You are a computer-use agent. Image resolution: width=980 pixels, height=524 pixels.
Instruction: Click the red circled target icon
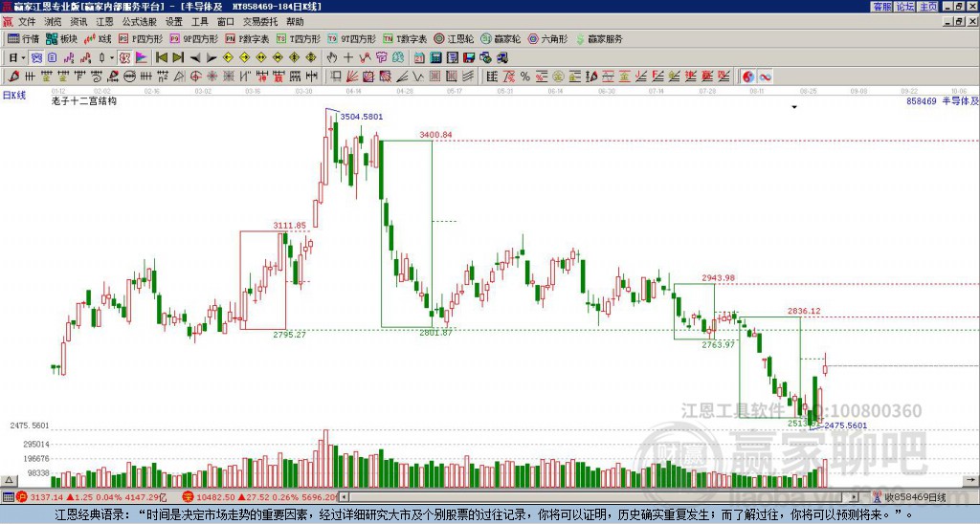(195, 76)
